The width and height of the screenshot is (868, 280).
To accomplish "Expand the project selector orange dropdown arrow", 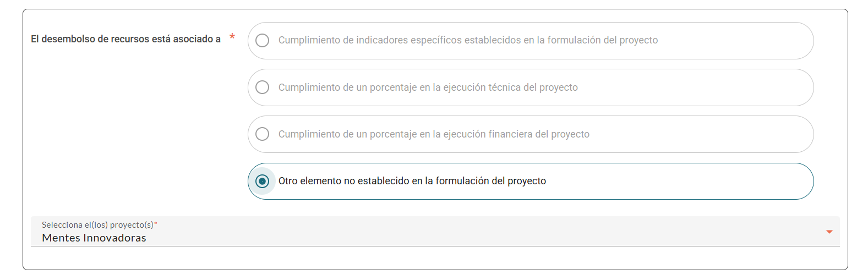I will tap(829, 232).
